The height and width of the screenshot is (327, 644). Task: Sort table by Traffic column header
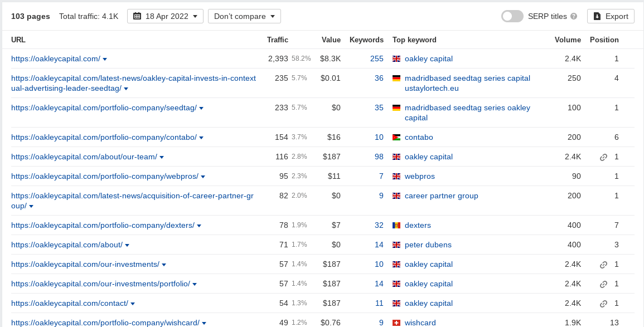pyautogui.click(x=278, y=40)
